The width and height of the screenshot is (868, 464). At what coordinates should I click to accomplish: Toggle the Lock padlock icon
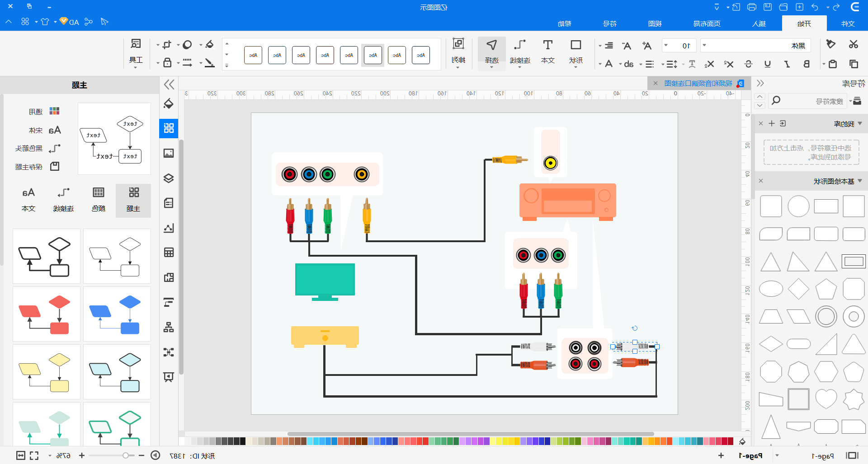coord(167,63)
